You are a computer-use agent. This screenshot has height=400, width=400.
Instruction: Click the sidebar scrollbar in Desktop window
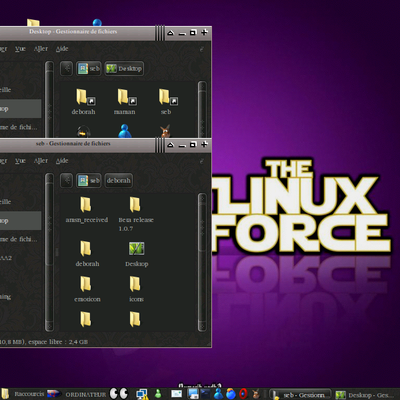[x=49, y=99]
